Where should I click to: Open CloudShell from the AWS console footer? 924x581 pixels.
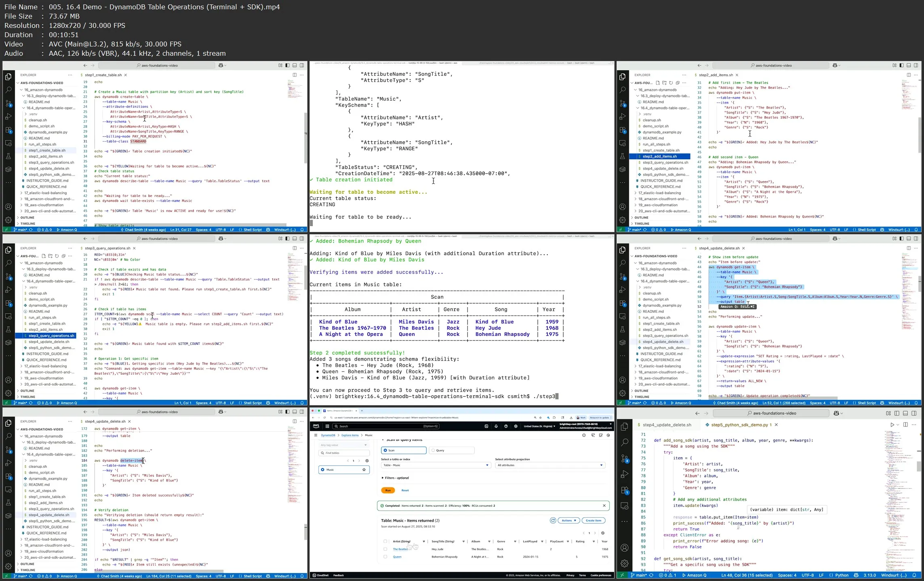(x=321, y=575)
